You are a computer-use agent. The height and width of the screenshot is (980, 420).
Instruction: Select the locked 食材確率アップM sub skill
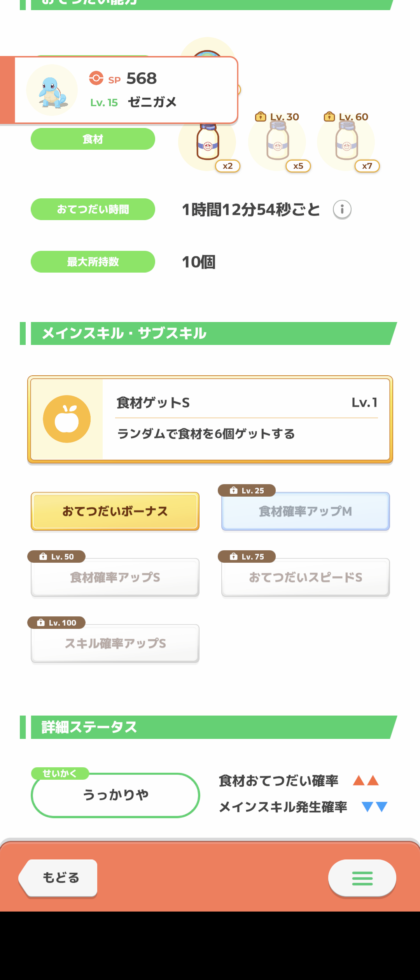coord(306,511)
